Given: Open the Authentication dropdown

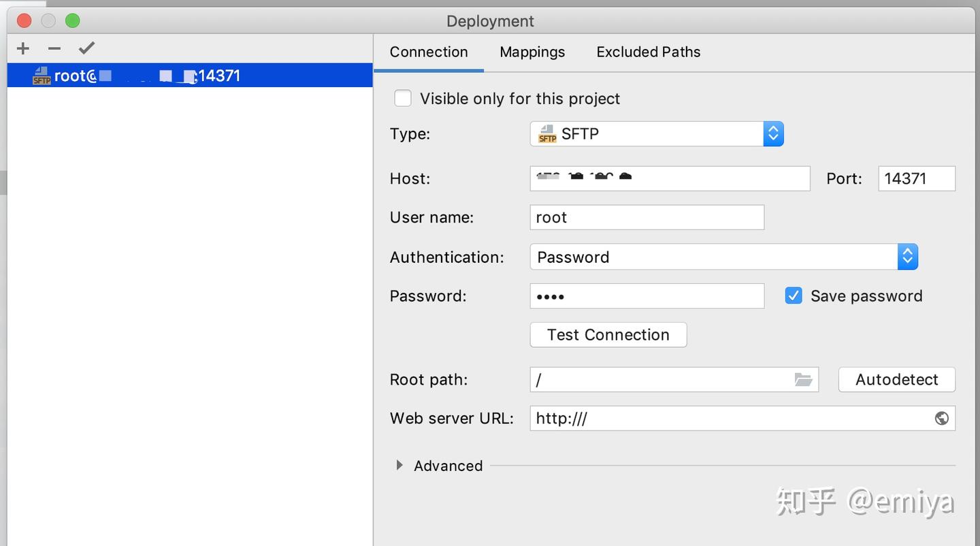Looking at the screenshot, I should [x=907, y=257].
